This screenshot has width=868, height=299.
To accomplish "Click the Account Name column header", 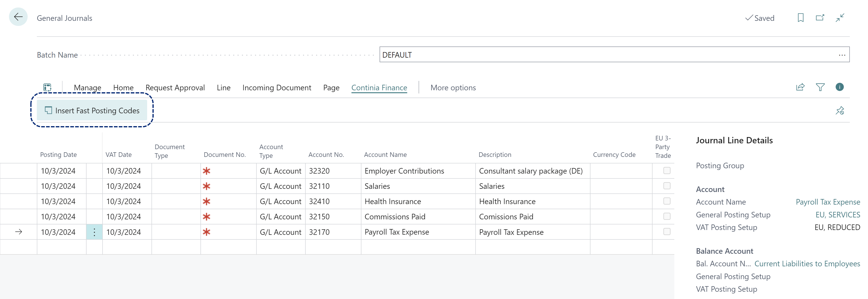I will [385, 154].
